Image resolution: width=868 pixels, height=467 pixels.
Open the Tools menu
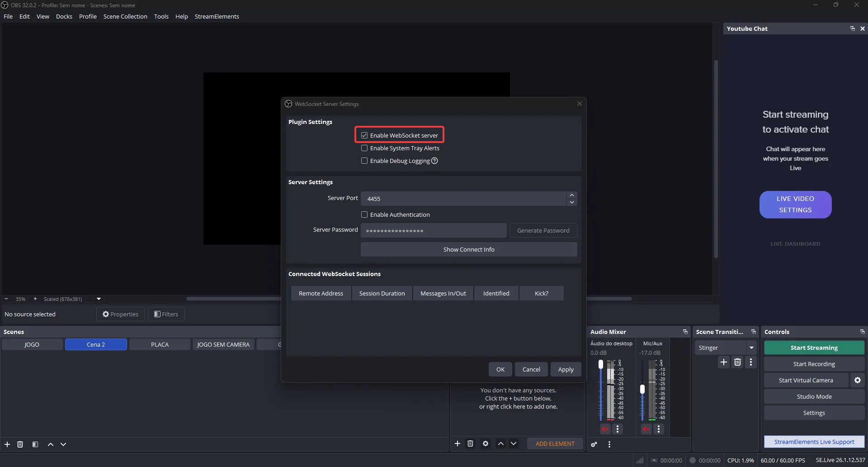coord(161,16)
